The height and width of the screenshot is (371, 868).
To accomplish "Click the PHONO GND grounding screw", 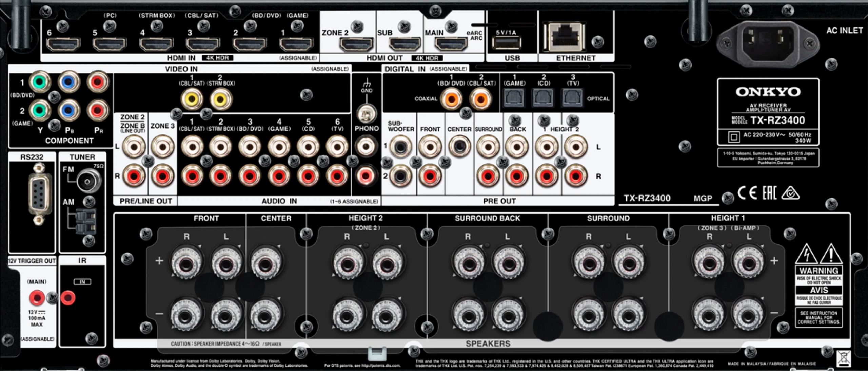I will click(367, 114).
